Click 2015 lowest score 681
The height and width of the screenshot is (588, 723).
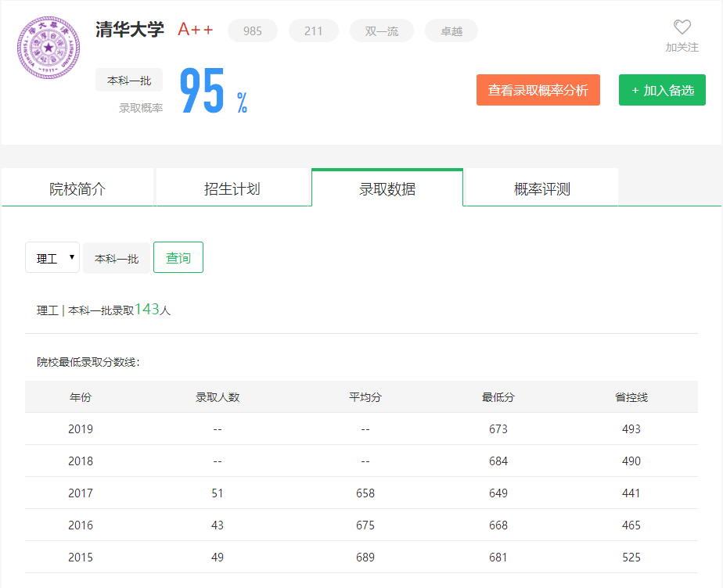498,558
